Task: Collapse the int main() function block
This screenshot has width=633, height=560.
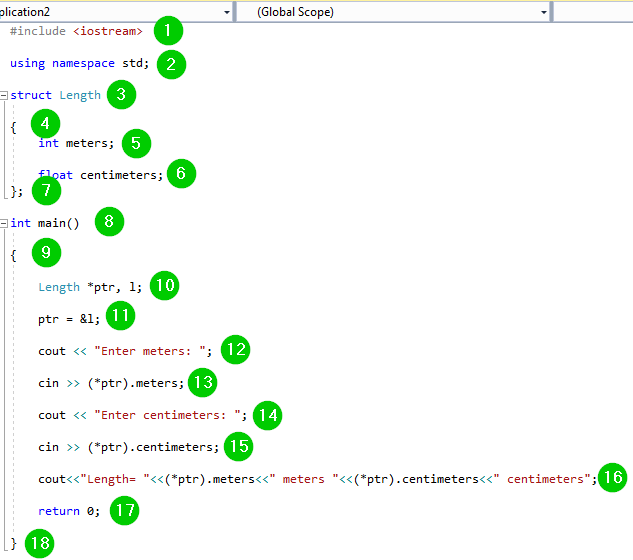Action: (x=5, y=223)
